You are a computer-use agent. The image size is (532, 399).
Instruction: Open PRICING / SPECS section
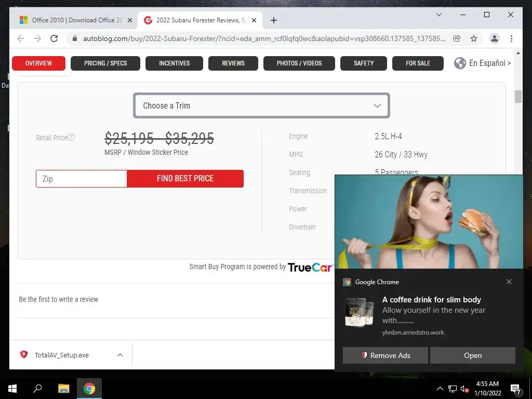(x=105, y=63)
